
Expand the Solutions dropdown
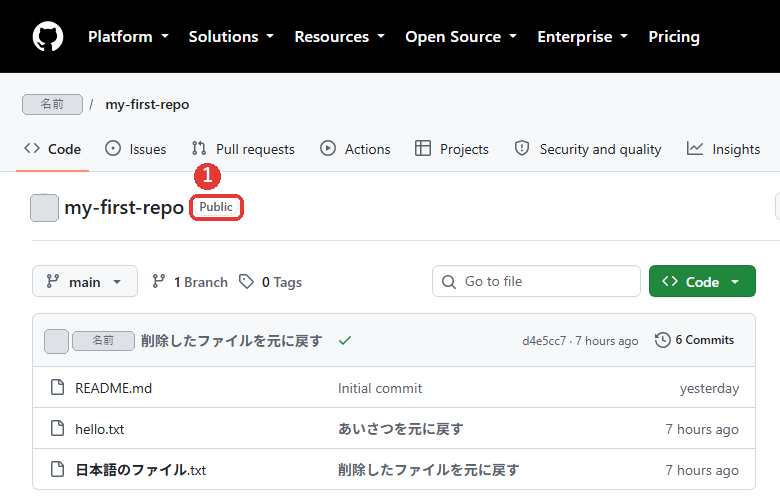(x=231, y=36)
